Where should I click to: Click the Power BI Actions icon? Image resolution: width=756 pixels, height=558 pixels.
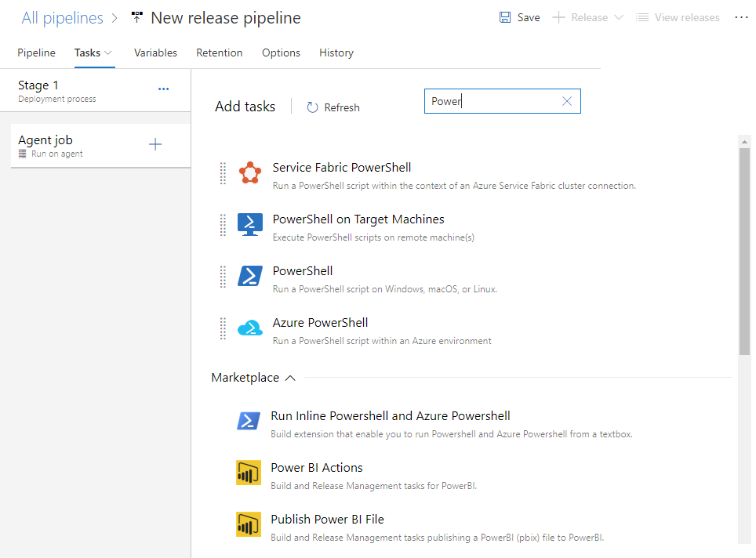click(249, 473)
